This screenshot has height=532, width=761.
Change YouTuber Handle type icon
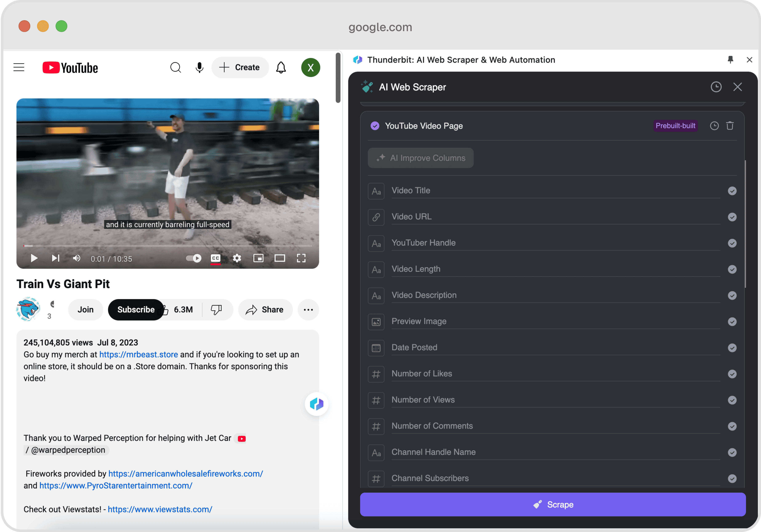coord(376,243)
